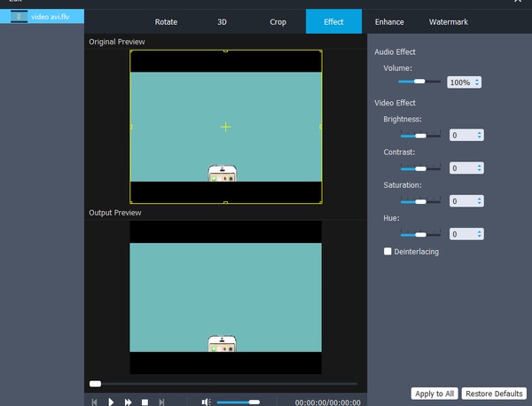Click the Volume percentage stepper arrows
Screen dimensions: 532x406
tap(477, 82)
